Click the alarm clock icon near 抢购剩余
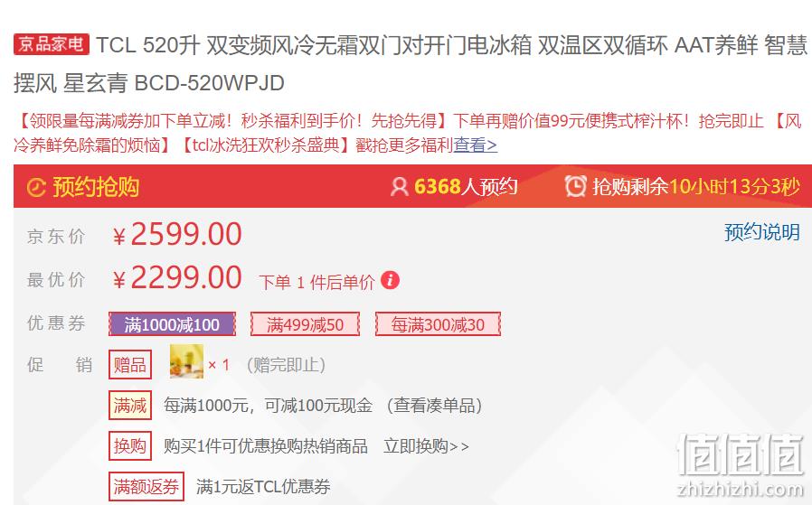 point(575,186)
